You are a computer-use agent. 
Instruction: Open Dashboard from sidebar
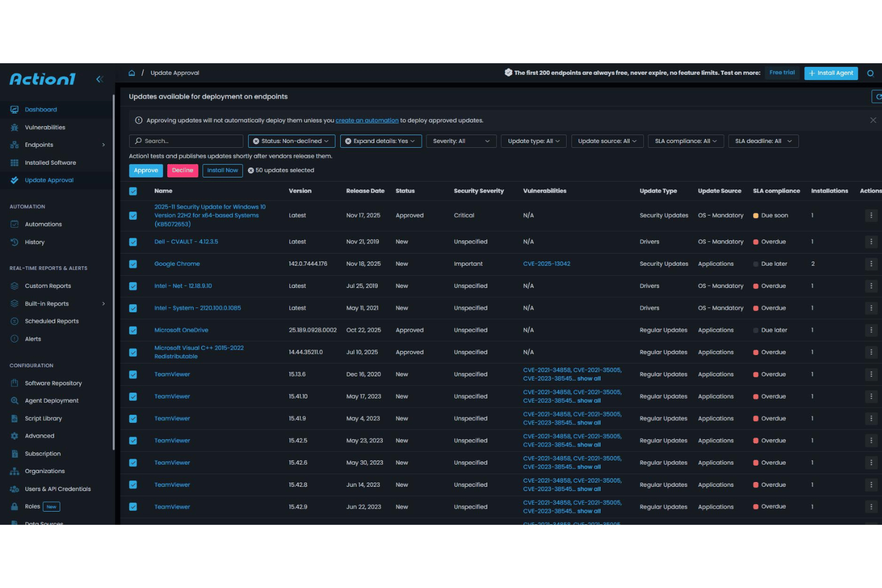point(41,110)
